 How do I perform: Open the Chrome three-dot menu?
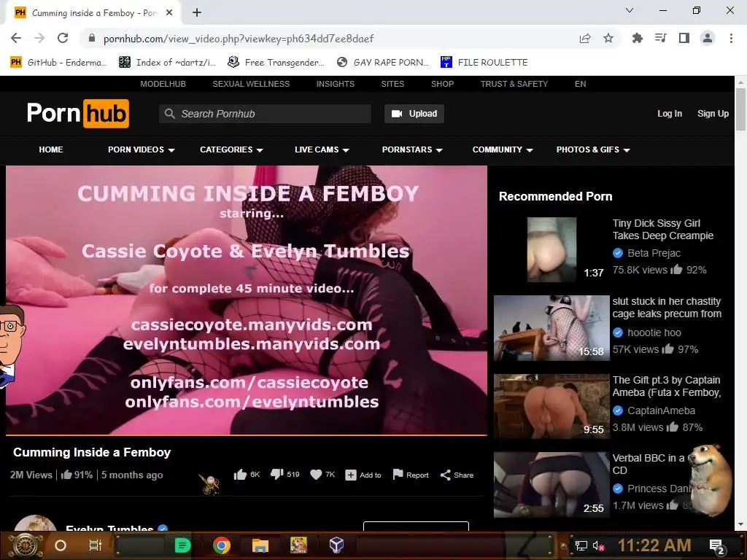(x=731, y=38)
